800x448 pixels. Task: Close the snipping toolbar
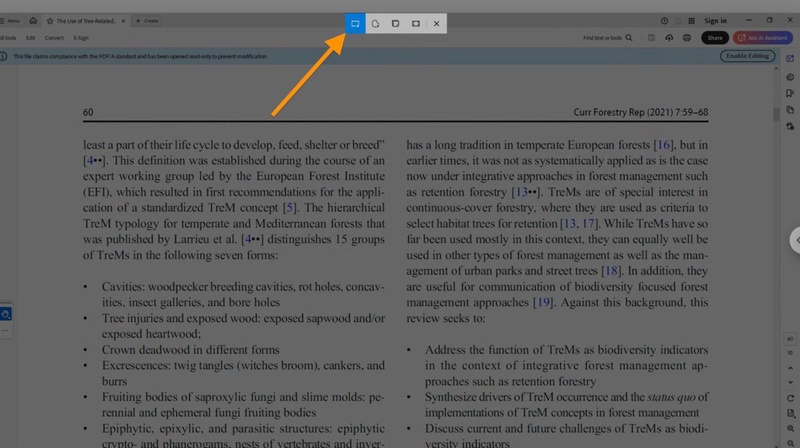[437, 23]
